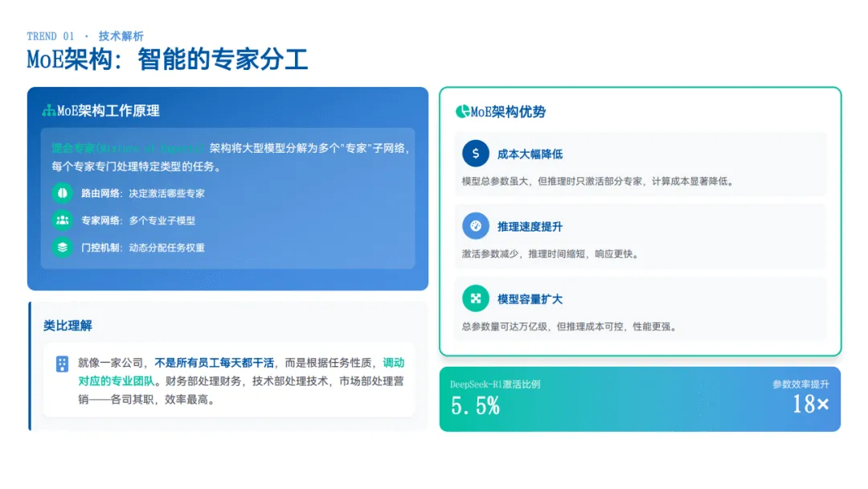Click the pie chart icon beside MoE架构优势
The image size is (868, 489).
tap(462, 112)
